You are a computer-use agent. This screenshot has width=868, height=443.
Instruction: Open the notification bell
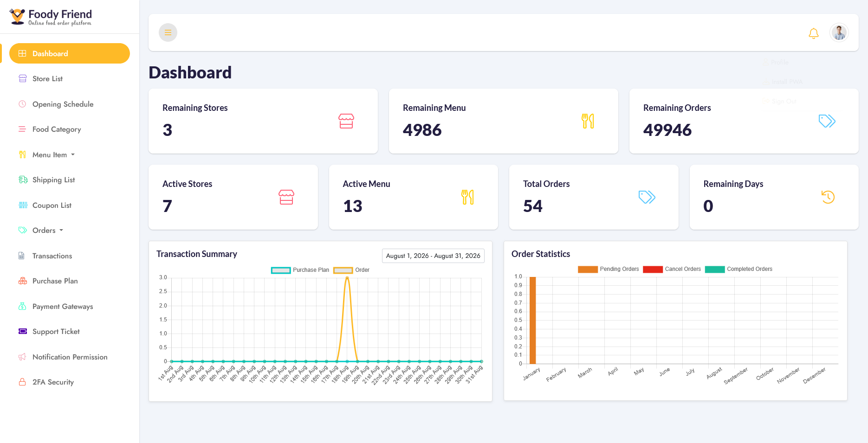(814, 33)
